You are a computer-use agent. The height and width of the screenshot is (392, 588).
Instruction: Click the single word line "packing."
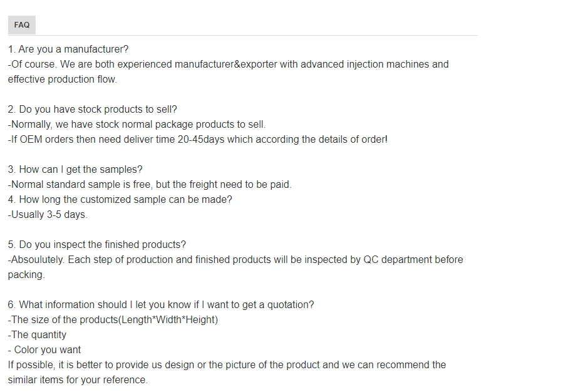click(x=26, y=274)
